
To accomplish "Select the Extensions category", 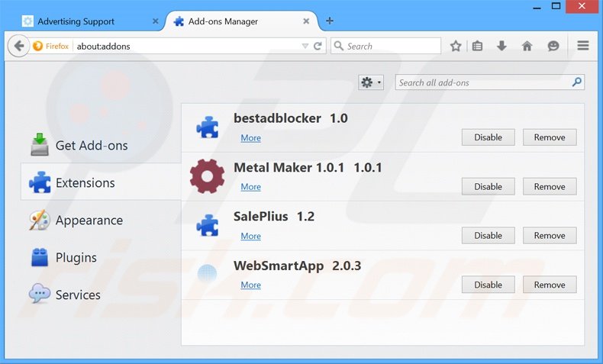I will (x=101, y=182).
